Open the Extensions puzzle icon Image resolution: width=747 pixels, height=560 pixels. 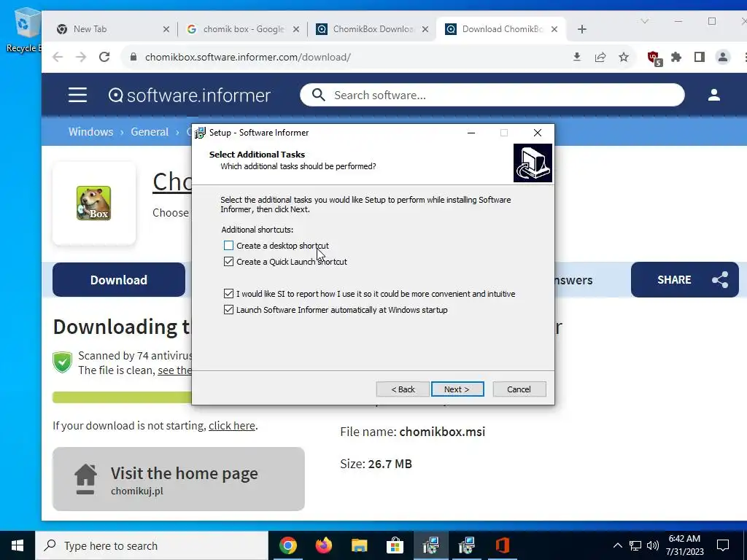click(676, 57)
